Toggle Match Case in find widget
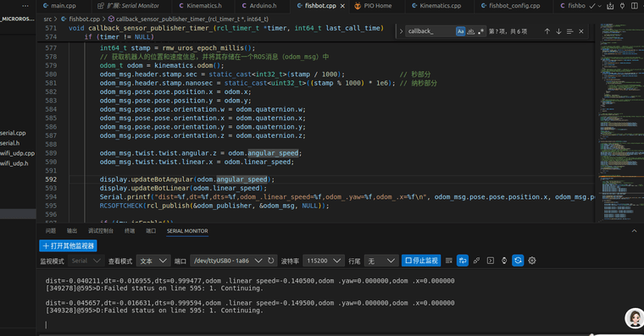 pyautogui.click(x=460, y=31)
